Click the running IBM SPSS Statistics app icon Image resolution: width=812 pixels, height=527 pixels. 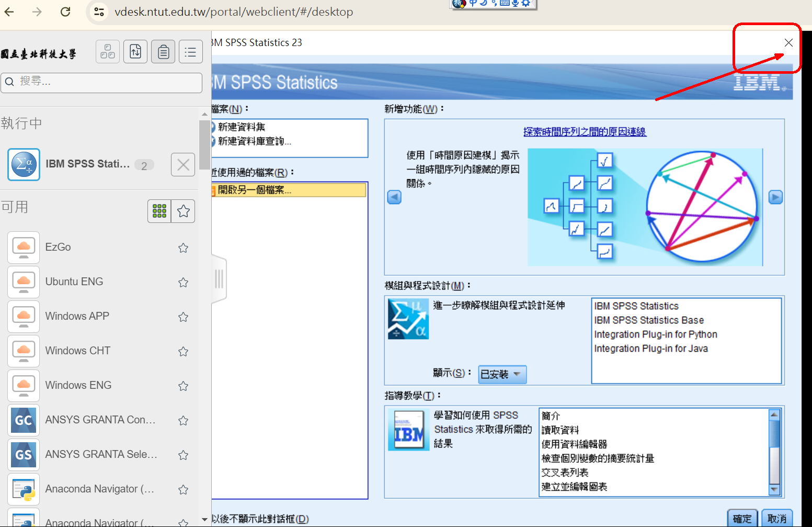[x=24, y=164]
